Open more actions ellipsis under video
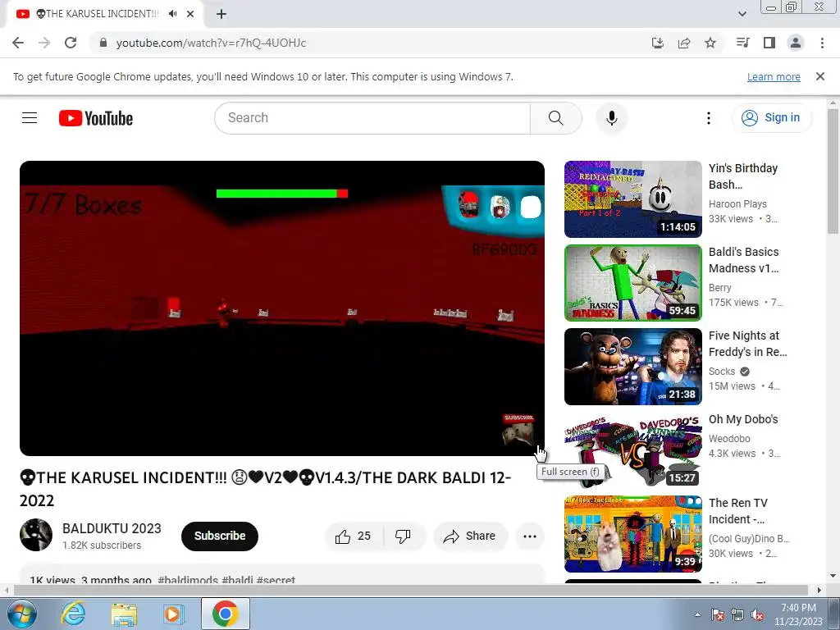Image resolution: width=840 pixels, height=630 pixels. coord(529,536)
